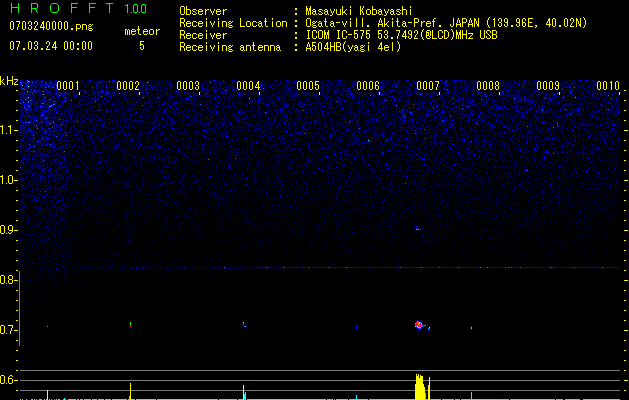The height and width of the screenshot is (400, 629).
Task: Click the 0001 minute marker
Action: coord(68,86)
